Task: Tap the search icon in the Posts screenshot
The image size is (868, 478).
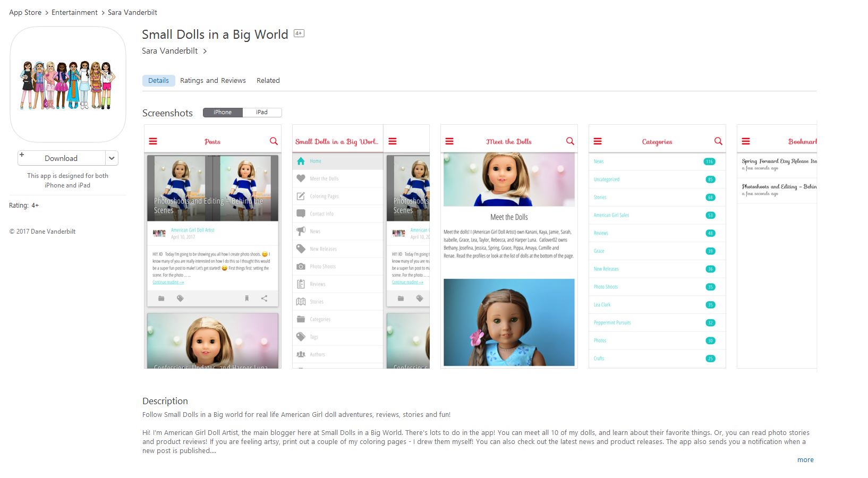Action: pos(274,141)
